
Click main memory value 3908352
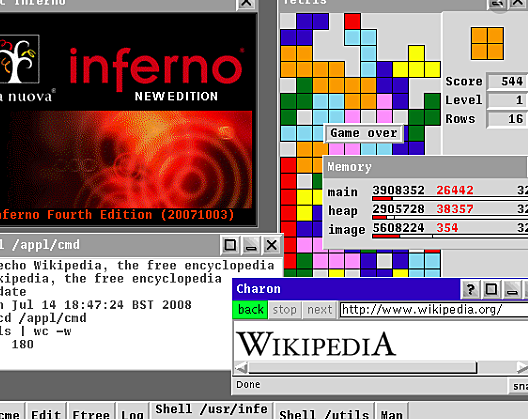(x=398, y=190)
